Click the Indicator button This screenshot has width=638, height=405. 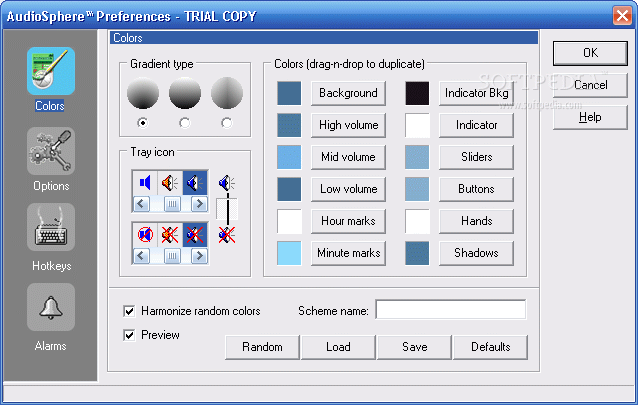pyautogui.click(x=476, y=125)
